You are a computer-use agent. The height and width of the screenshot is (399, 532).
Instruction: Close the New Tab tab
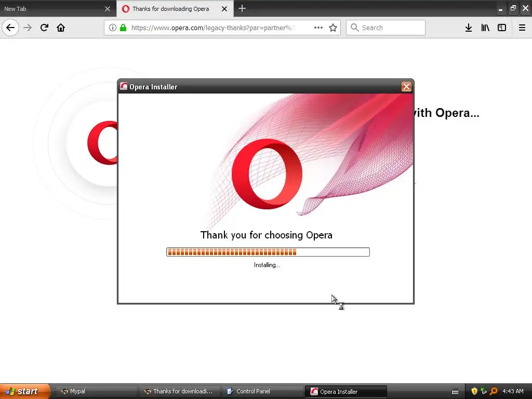click(108, 9)
